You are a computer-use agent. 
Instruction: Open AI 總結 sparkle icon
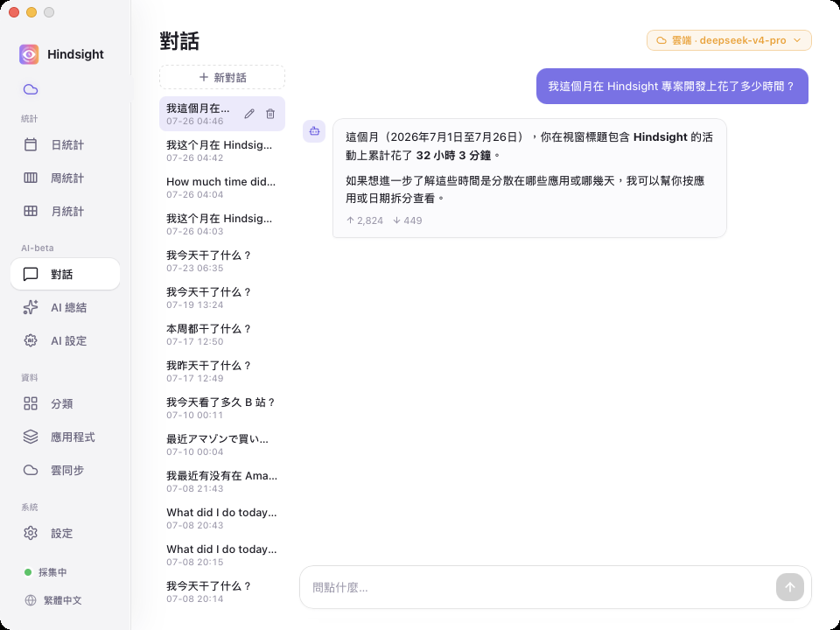[x=31, y=307]
